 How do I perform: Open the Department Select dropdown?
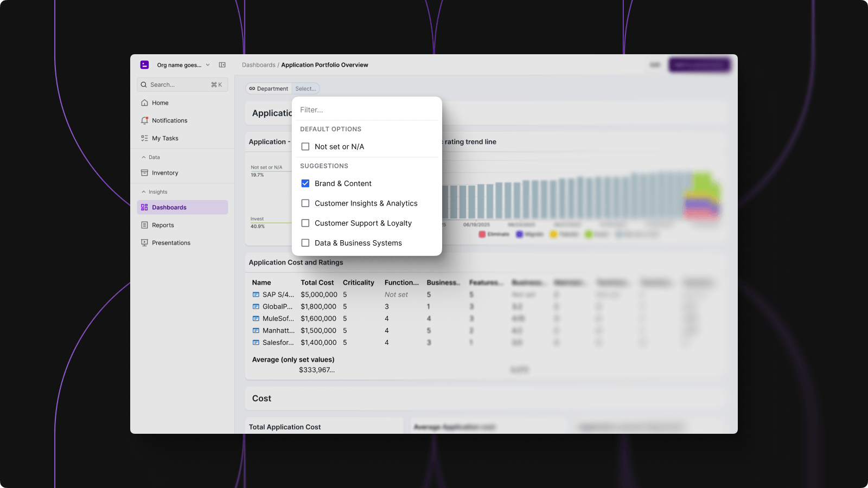coord(305,89)
